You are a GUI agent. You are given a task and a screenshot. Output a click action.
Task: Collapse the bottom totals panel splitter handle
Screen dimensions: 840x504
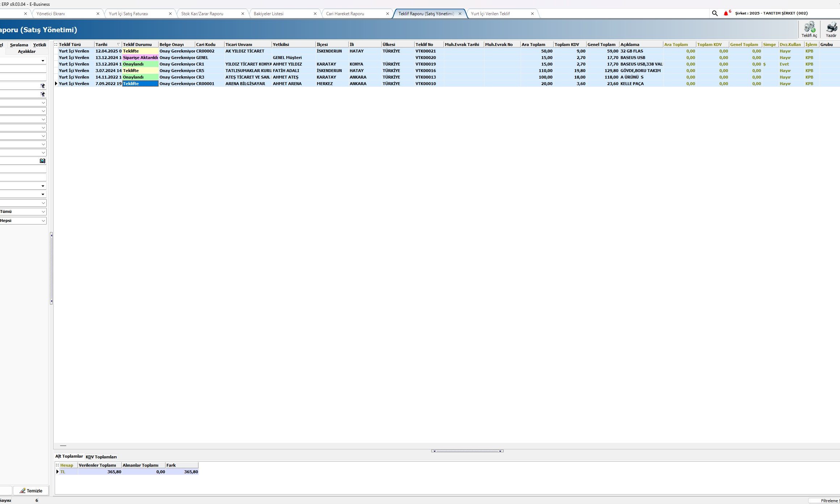pos(467,451)
